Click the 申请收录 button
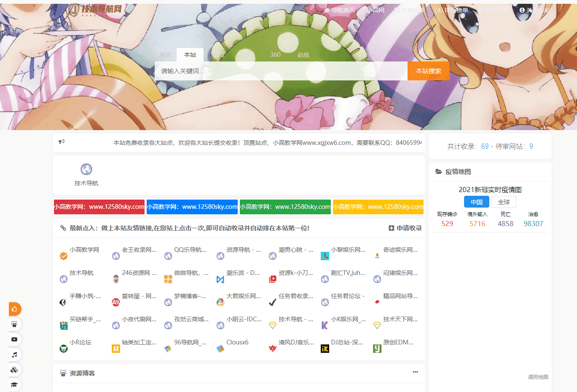This screenshot has height=392, width=577. [405, 228]
